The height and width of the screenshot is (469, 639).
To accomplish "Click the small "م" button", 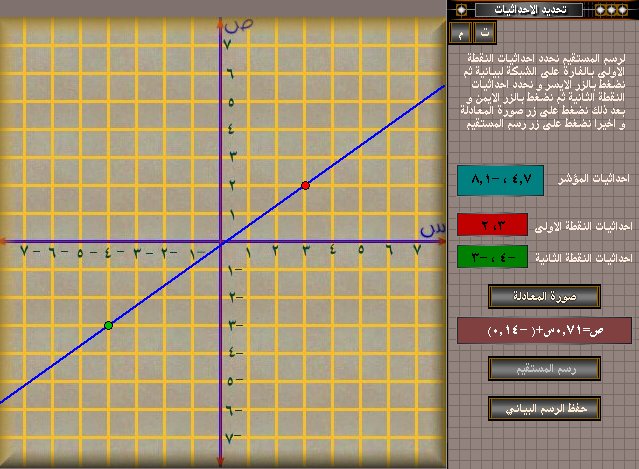I will point(461,30).
